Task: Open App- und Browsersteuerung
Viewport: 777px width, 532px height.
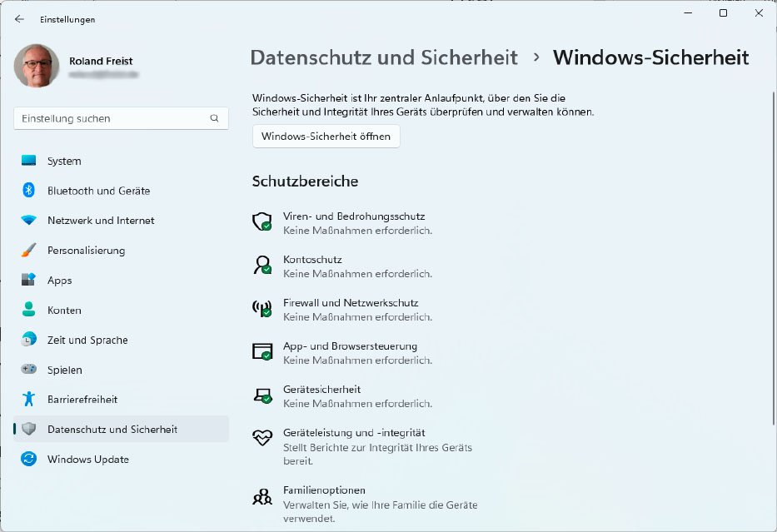Action: click(350, 346)
